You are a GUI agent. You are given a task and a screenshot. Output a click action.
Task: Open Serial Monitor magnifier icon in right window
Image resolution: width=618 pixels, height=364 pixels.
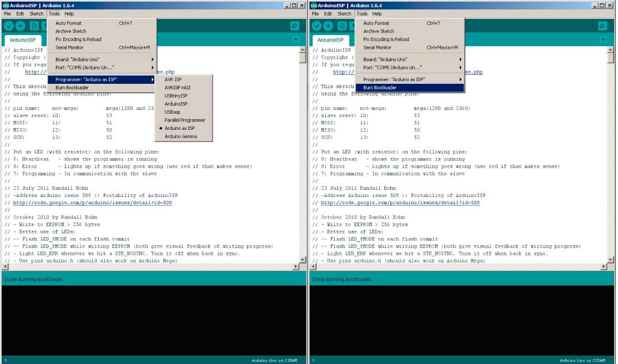pyautogui.click(x=602, y=26)
